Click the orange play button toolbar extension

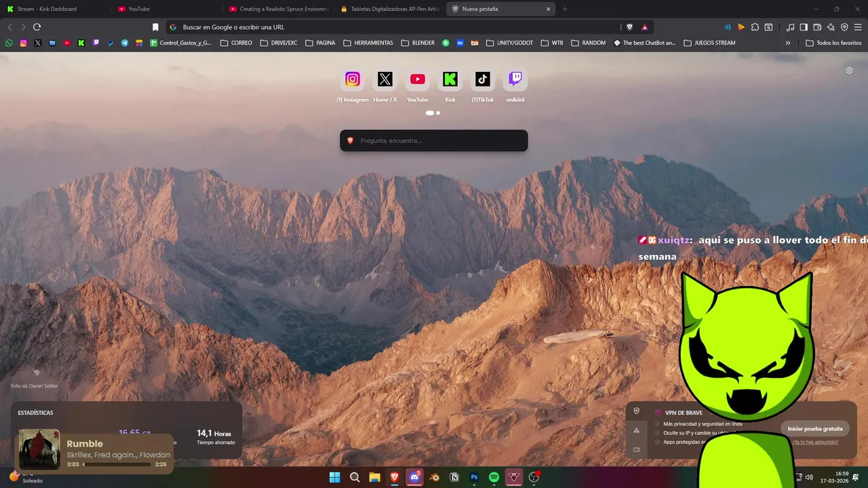click(x=741, y=27)
